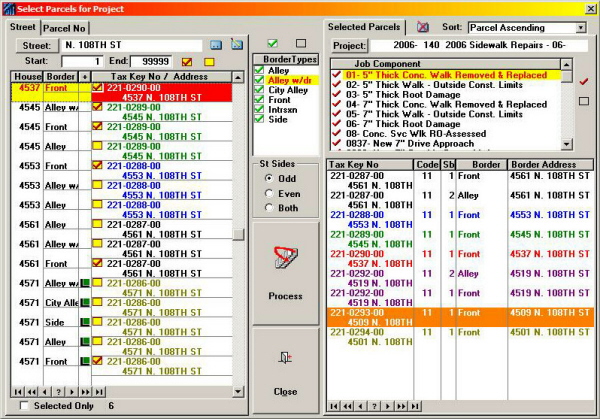The width and height of the screenshot is (600, 419).
Task: Click uncheck-all box beside Job Component list
Action: coord(584,101)
